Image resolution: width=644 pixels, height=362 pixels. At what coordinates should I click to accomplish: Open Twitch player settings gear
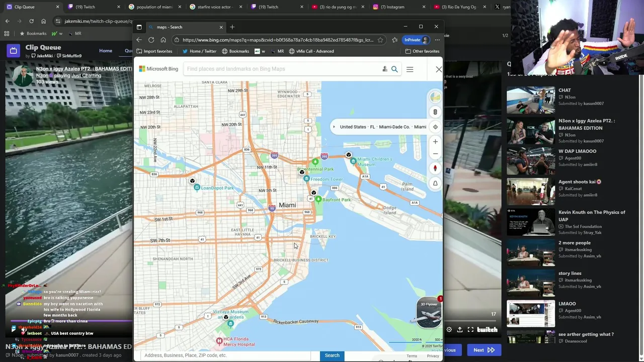tap(449, 330)
